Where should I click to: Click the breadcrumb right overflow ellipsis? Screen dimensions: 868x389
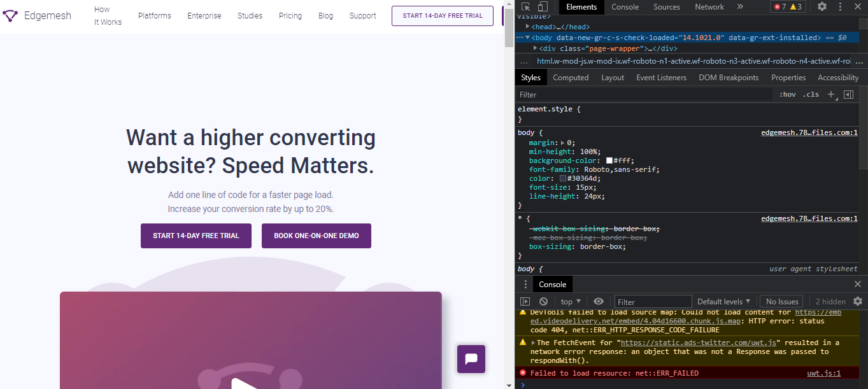859,62
